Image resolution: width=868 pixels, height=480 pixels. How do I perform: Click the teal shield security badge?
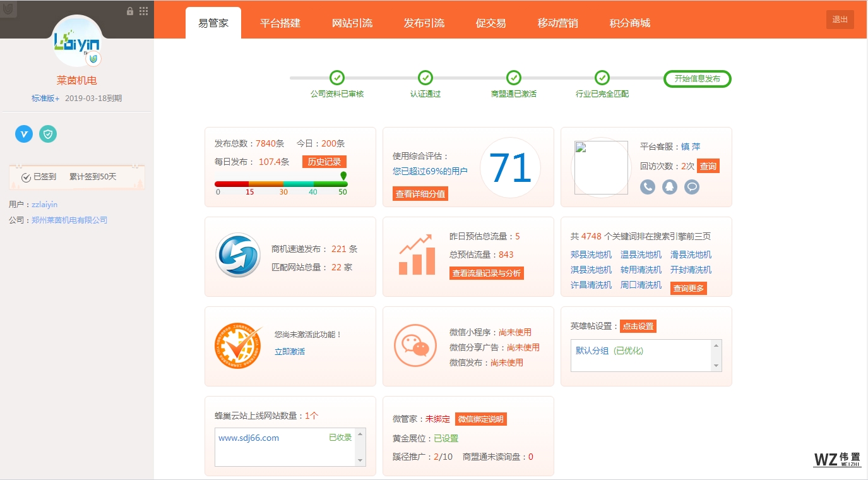(x=48, y=134)
